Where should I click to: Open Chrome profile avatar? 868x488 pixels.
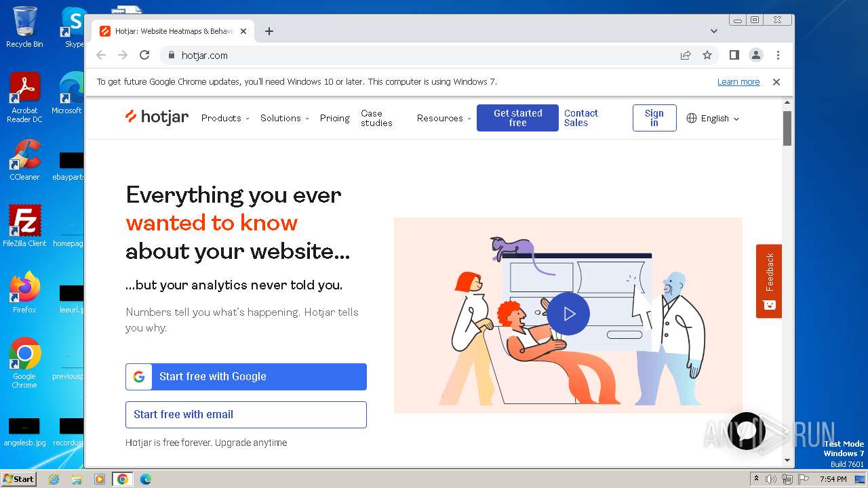(x=756, y=55)
